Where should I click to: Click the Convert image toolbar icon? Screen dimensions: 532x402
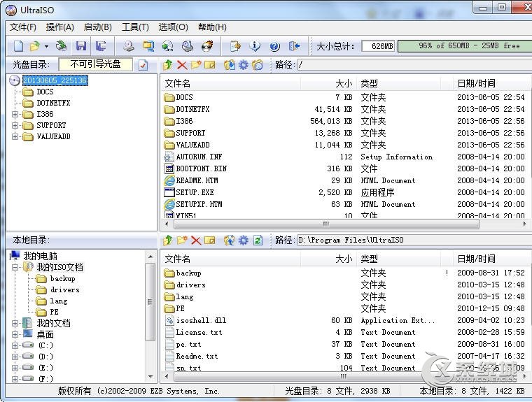pos(167,46)
